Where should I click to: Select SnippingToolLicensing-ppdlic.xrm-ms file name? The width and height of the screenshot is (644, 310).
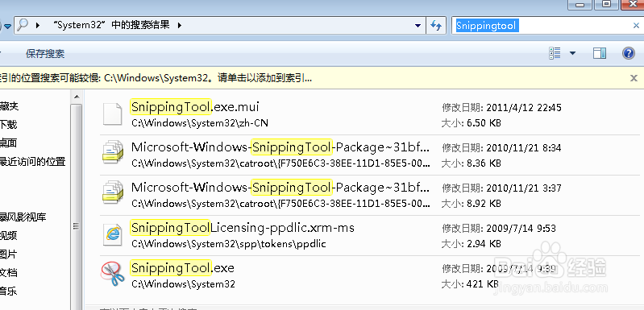[243, 228]
